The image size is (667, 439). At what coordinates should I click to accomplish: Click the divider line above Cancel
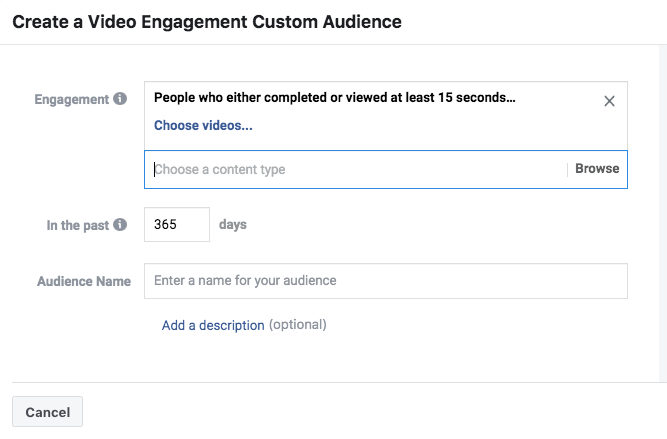pyautogui.click(x=330, y=382)
